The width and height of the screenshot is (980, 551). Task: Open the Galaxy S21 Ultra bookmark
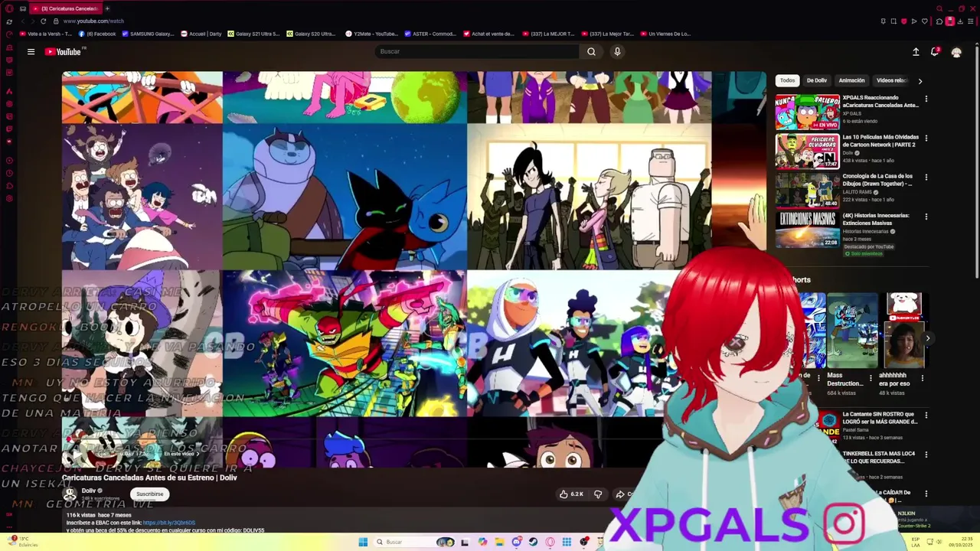(x=254, y=34)
